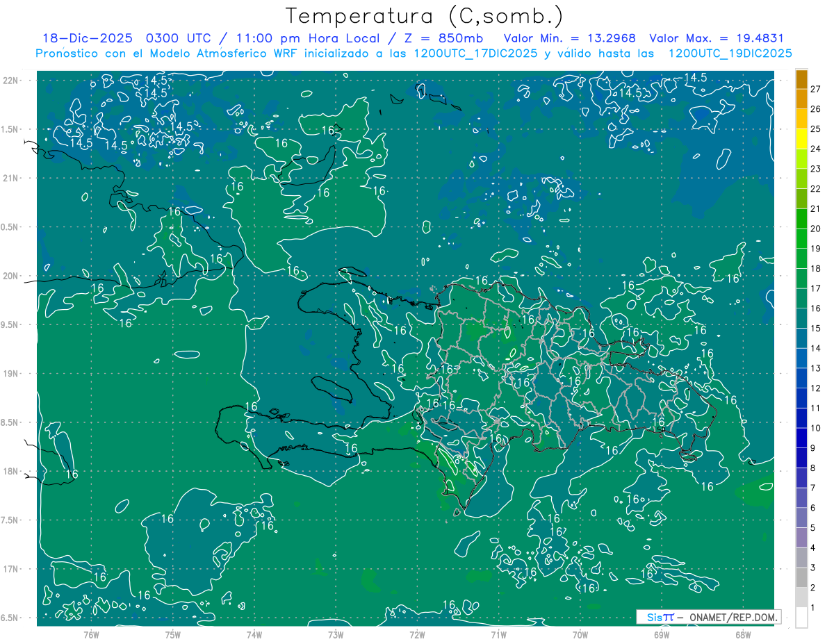
Task: Pick the purple color bar segment beside 5
Action: click(801, 518)
